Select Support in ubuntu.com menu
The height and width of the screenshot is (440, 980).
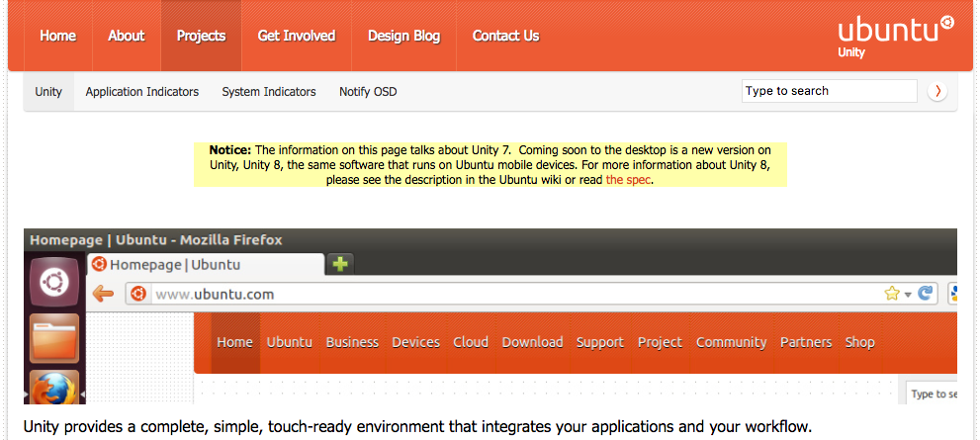tap(600, 342)
